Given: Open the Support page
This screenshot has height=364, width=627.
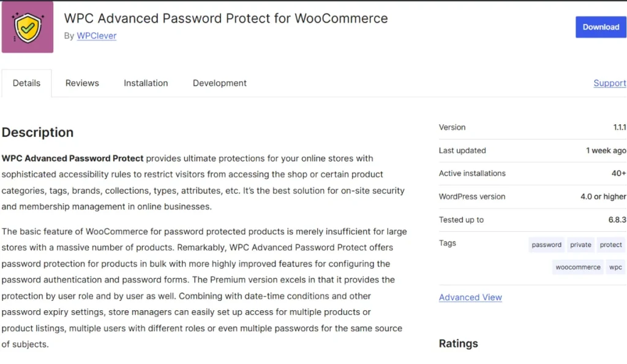Looking at the screenshot, I should coord(610,83).
